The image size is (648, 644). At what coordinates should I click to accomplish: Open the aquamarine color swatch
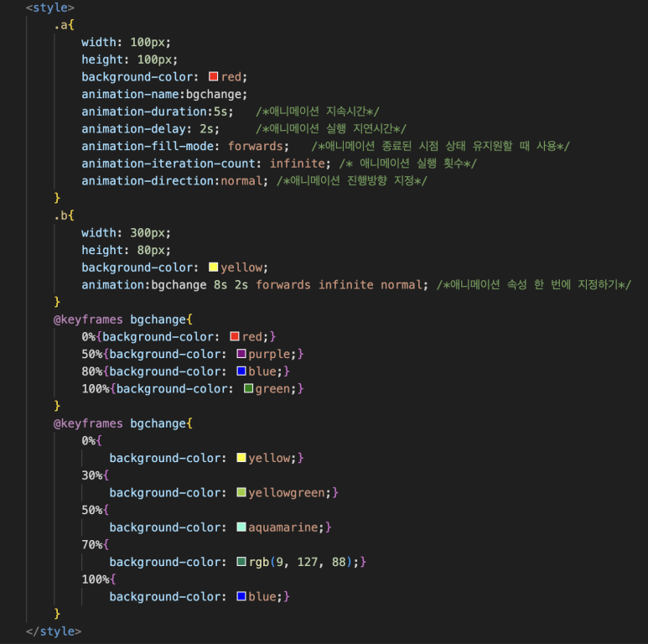(x=241, y=527)
